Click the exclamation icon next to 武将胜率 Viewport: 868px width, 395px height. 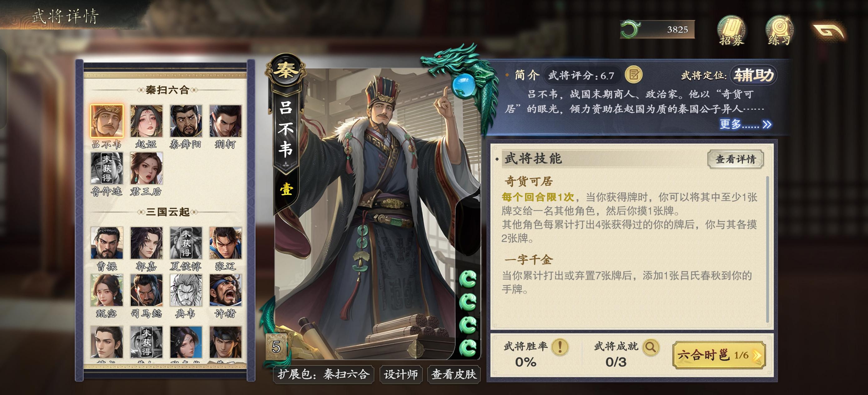[x=560, y=347]
